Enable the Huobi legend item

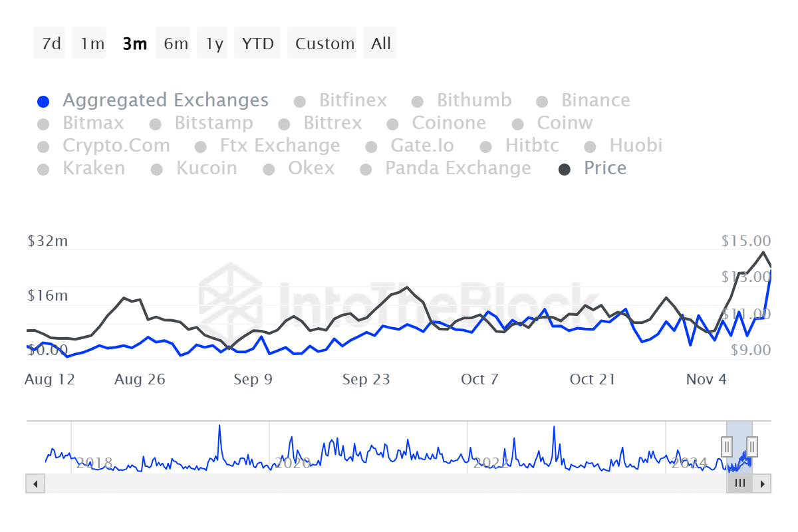634,146
